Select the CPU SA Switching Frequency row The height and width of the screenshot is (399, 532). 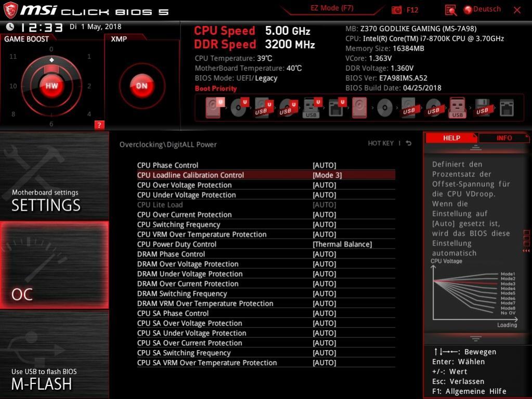pos(266,353)
